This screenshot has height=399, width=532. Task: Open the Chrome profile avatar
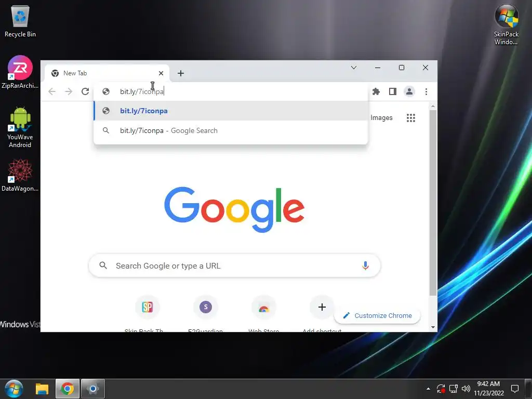click(x=409, y=91)
